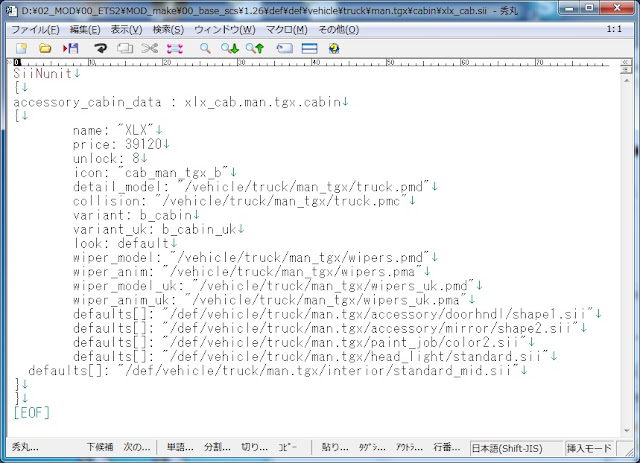Screen dimensions: 640x463
Task: Click the 単語... function key button
Action: (180, 447)
